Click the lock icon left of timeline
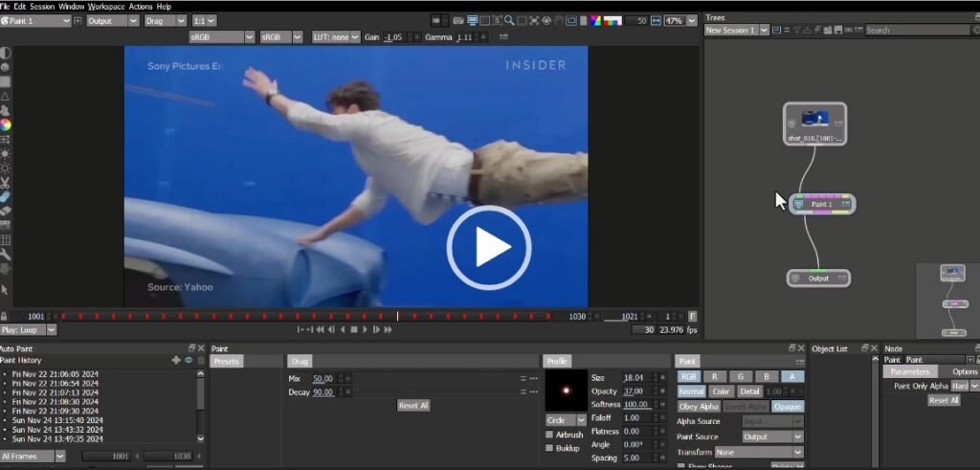The width and height of the screenshot is (980, 470). click(x=5, y=316)
